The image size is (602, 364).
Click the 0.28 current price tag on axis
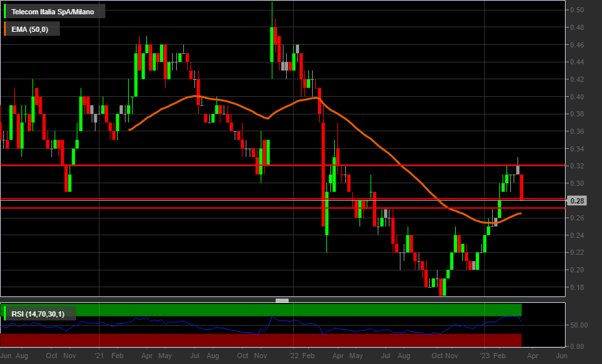[x=577, y=201]
